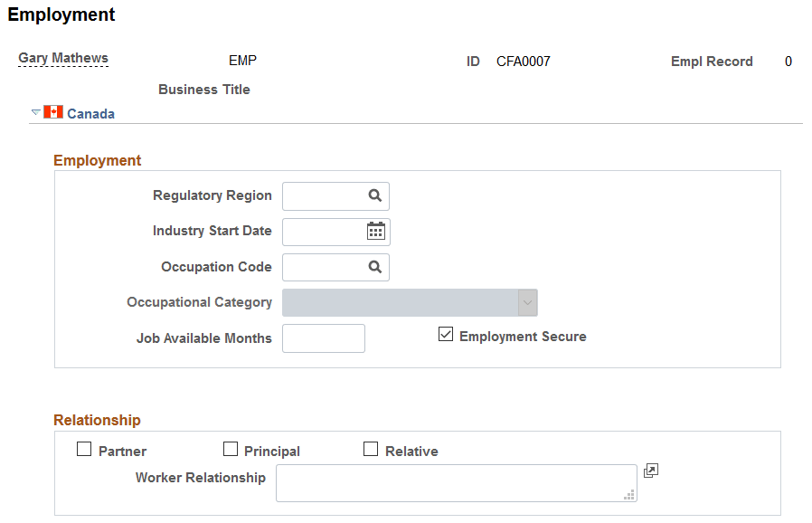Image resolution: width=812 pixels, height=523 pixels.
Task: Click the disclosure triangle beside Canada
Action: (35, 112)
